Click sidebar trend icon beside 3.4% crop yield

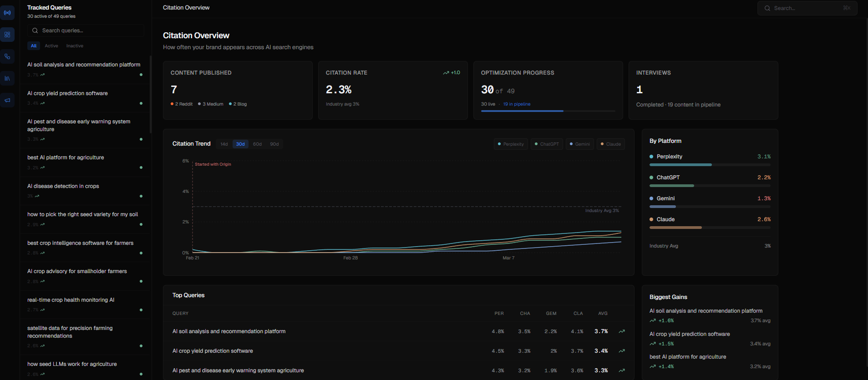42,103
